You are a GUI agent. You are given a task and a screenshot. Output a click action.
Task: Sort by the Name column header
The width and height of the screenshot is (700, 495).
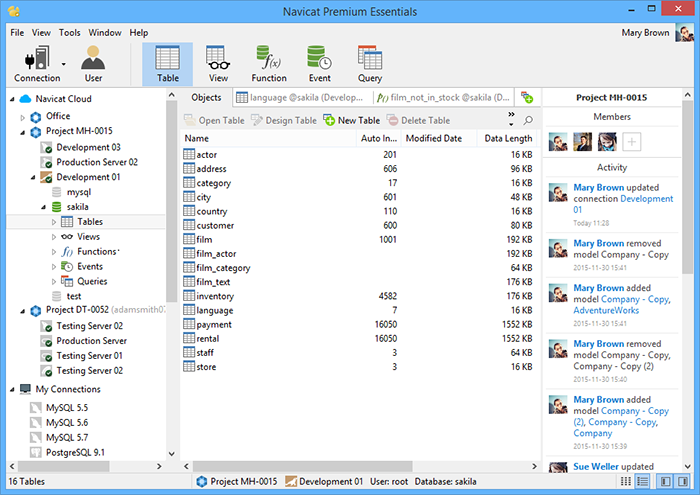click(268, 138)
